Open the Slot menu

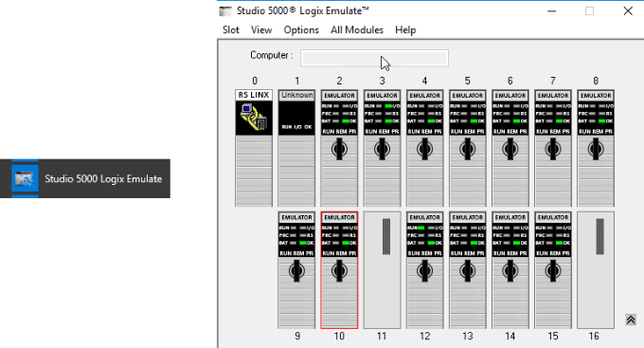coord(231,30)
